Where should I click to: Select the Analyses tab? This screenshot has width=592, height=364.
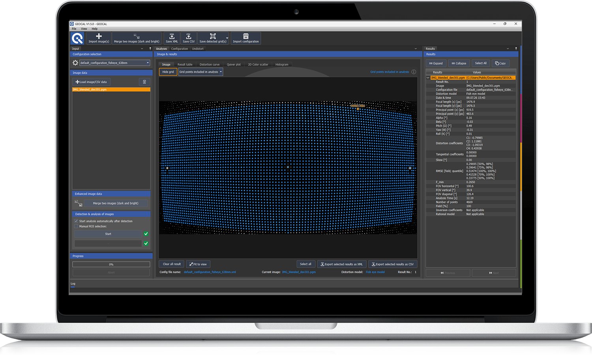161,49
